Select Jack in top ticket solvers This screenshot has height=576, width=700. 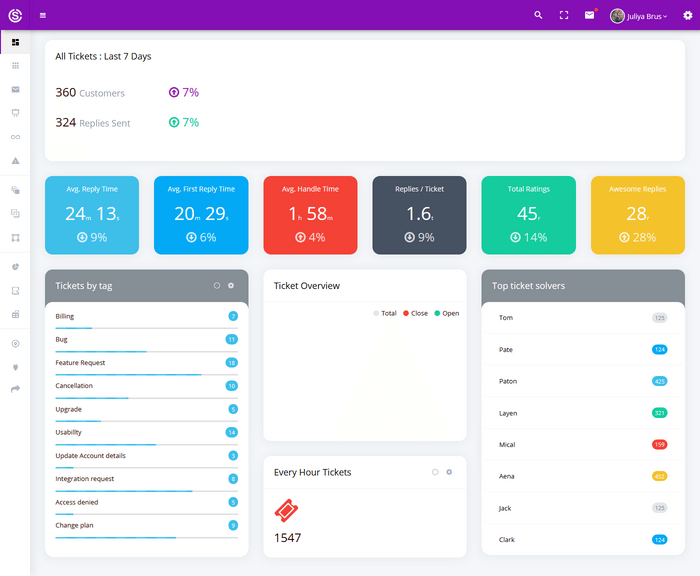(x=583, y=508)
